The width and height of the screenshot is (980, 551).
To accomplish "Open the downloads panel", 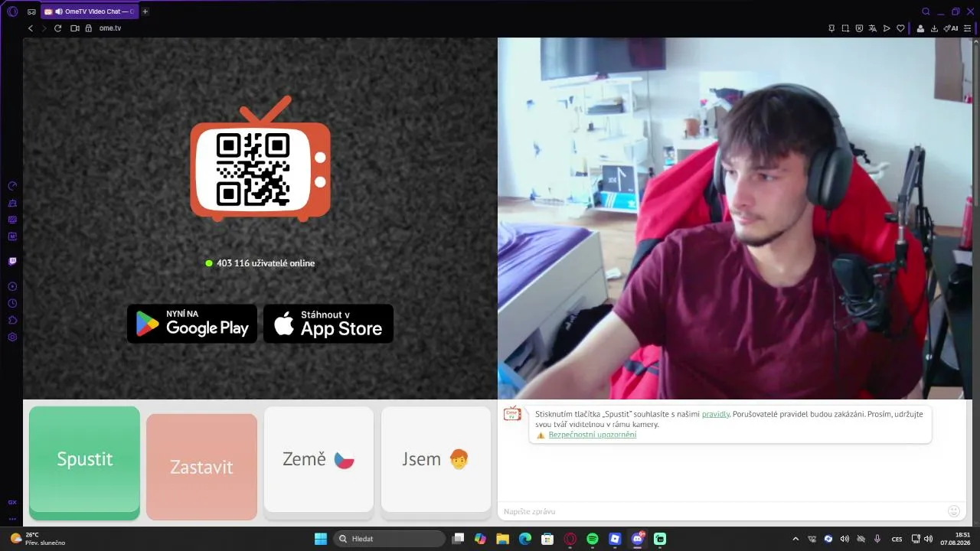I will click(x=935, y=28).
